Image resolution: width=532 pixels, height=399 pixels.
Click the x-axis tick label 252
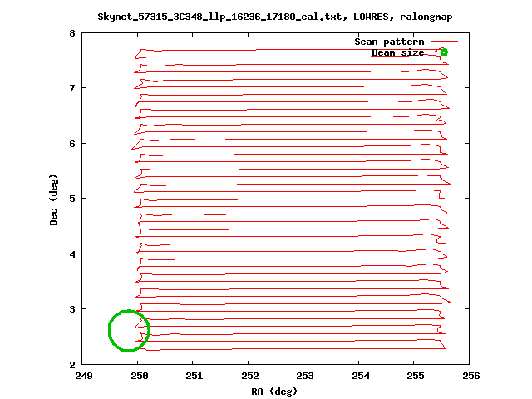pyautogui.click(x=249, y=376)
